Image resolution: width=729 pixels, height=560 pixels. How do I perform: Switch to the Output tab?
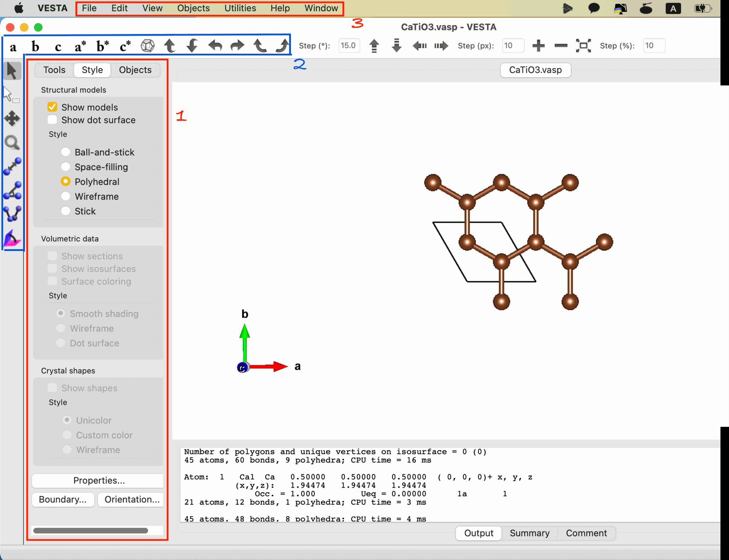[478, 533]
